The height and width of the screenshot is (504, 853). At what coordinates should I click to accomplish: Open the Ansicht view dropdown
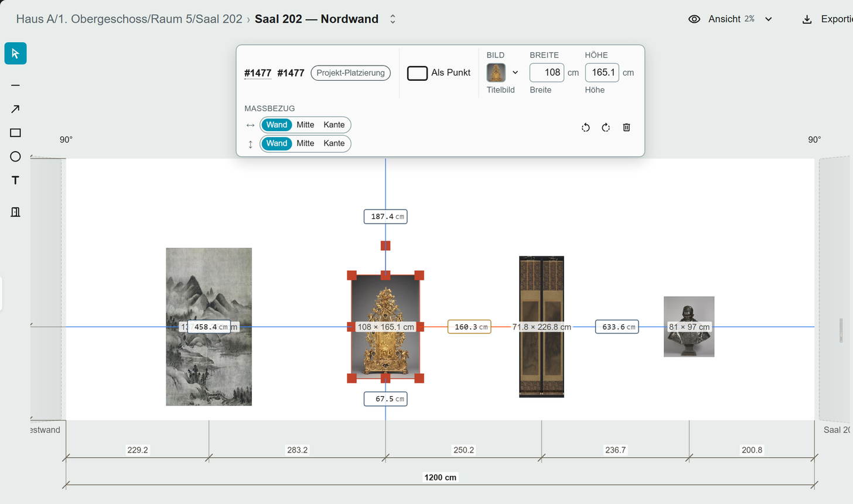click(731, 19)
